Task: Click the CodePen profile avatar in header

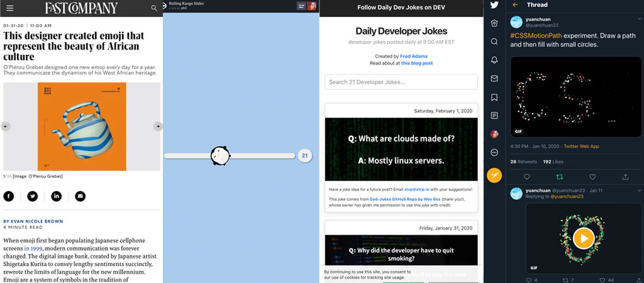Action: [311, 6]
